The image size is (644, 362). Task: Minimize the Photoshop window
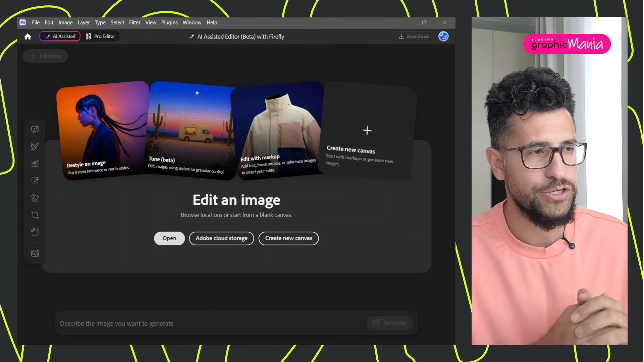tap(405, 22)
